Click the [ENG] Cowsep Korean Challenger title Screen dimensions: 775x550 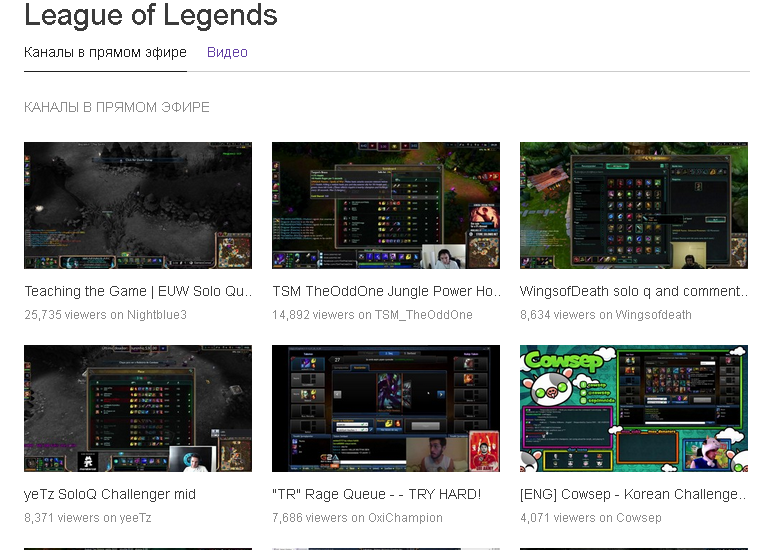coord(634,495)
